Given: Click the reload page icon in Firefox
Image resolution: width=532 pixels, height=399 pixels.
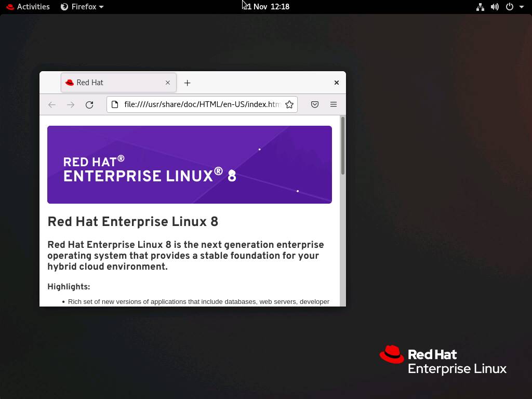Looking at the screenshot, I should point(89,104).
